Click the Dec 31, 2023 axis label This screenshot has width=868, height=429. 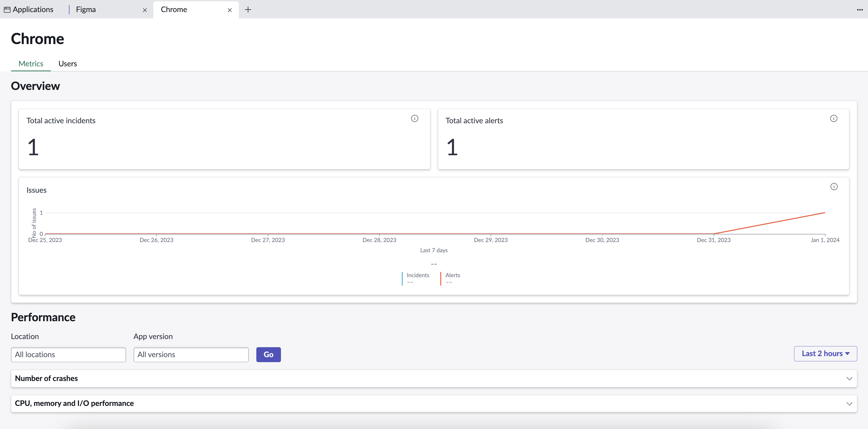714,240
